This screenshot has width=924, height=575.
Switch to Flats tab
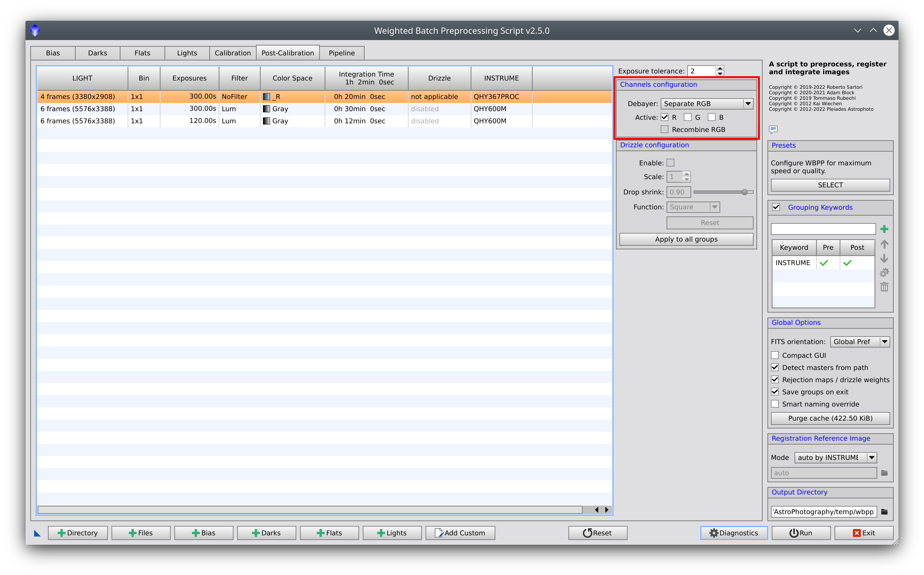coord(142,53)
